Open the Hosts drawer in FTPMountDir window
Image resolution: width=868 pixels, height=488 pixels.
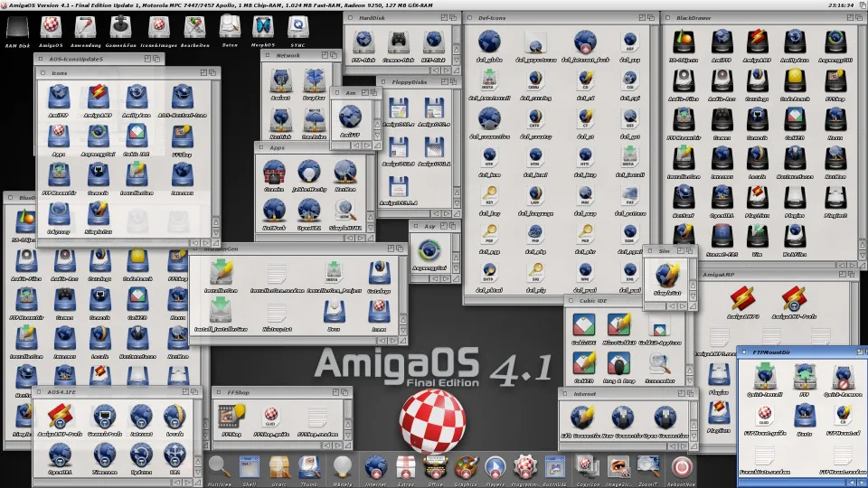click(807, 416)
